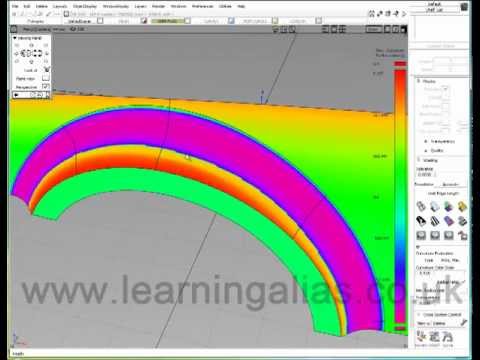
Task: Click the first gray box icon in third shading row
Action: 421,235
